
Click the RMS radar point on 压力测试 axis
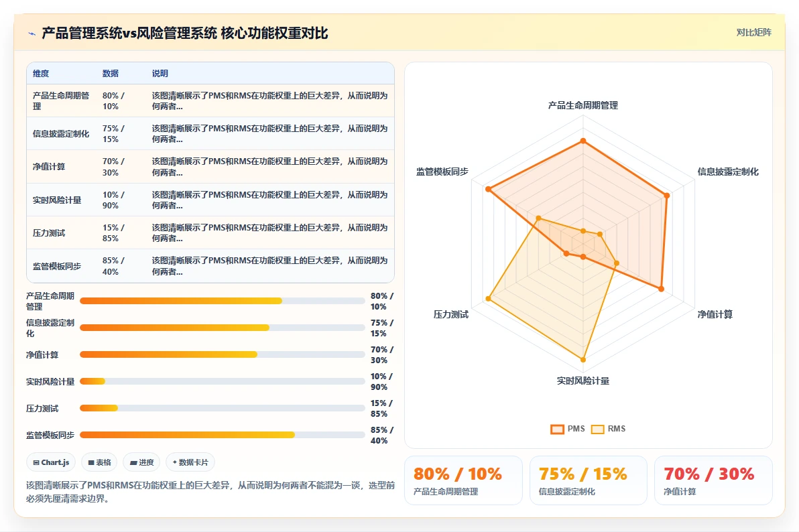(x=488, y=299)
